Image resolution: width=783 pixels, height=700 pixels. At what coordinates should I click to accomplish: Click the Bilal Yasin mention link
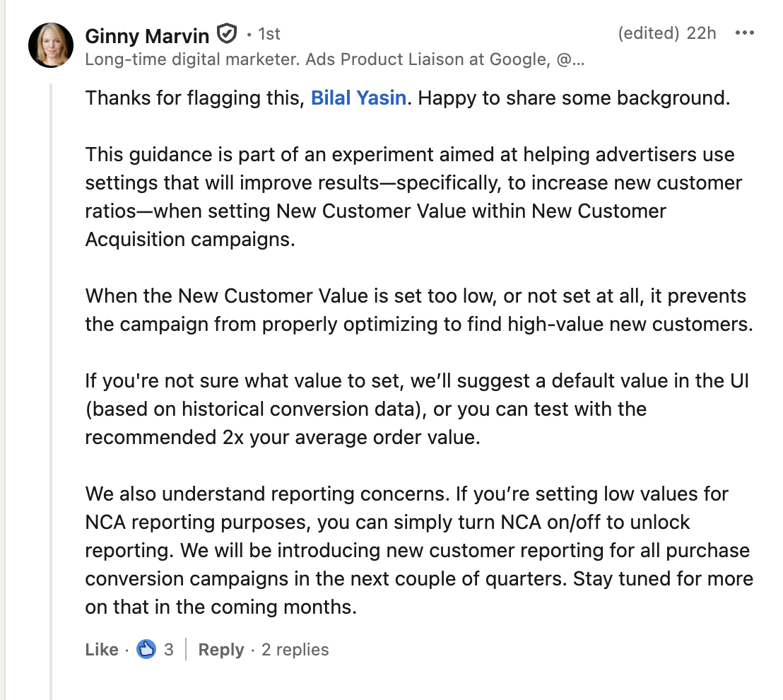(x=358, y=98)
